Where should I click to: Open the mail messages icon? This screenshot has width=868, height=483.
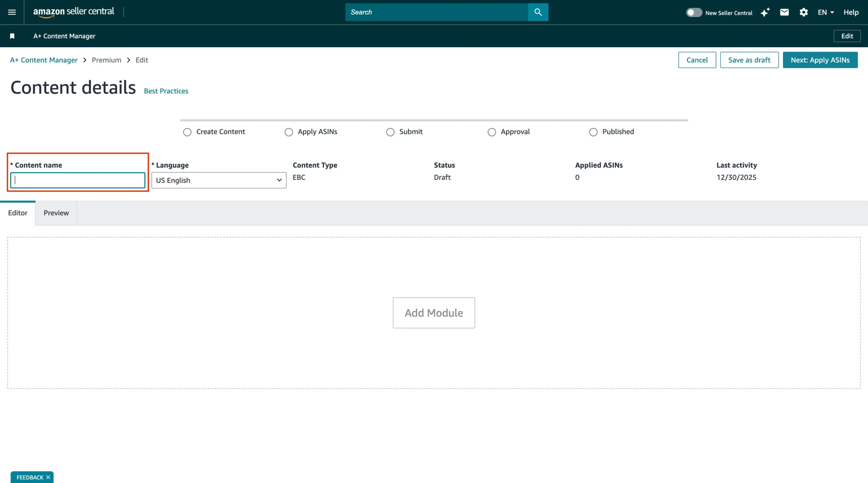pos(784,13)
